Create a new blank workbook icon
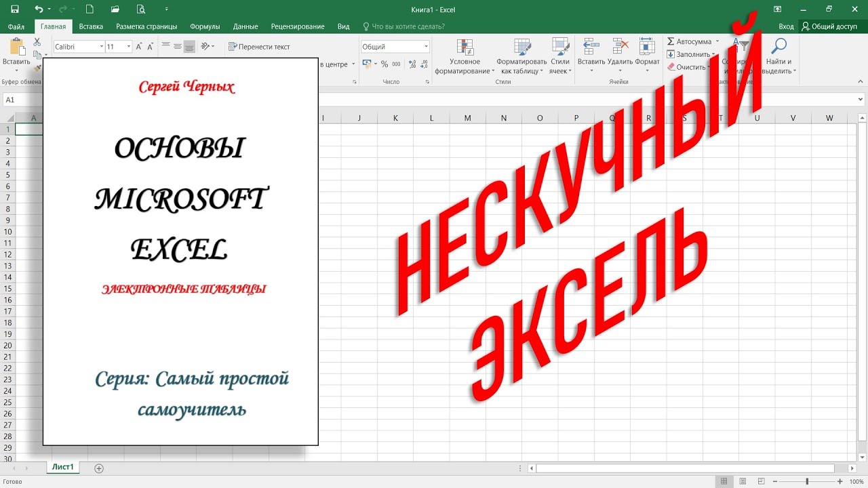868x488 pixels. [90, 9]
